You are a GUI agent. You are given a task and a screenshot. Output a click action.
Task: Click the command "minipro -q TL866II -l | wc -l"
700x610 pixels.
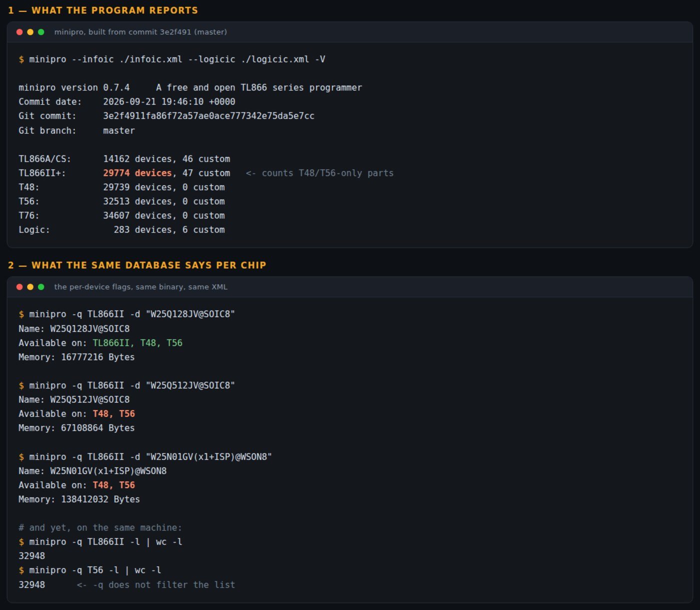coord(105,542)
